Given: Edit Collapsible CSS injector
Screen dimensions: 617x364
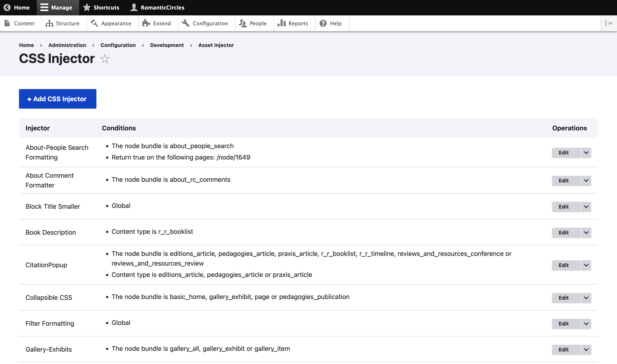Looking at the screenshot, I should 566,298.
